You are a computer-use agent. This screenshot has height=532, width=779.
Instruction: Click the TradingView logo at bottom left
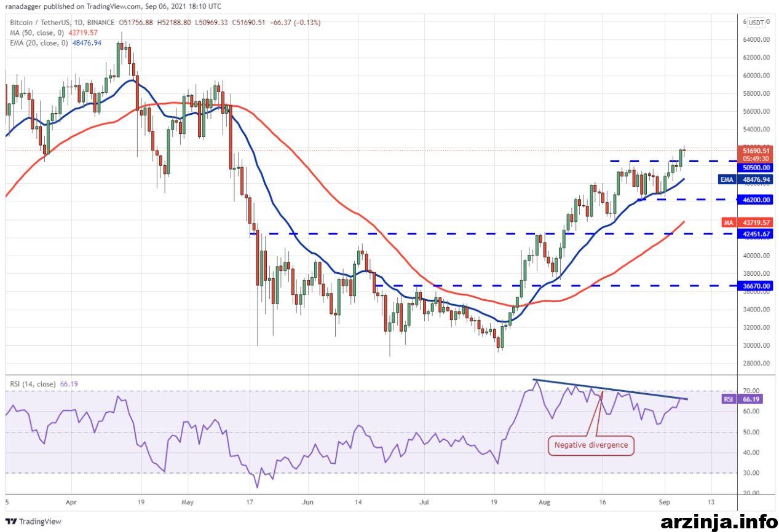[x=34, y=522]
